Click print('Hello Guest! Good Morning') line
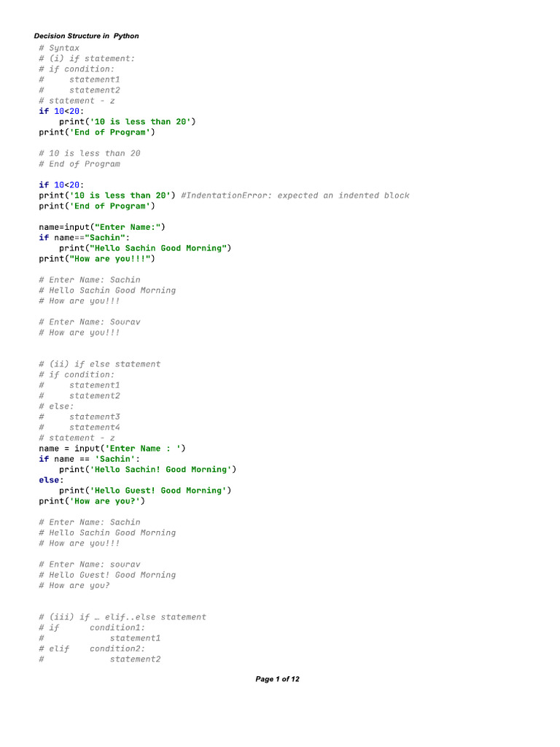This screenshot has width=560, height=747. [145, 490]
